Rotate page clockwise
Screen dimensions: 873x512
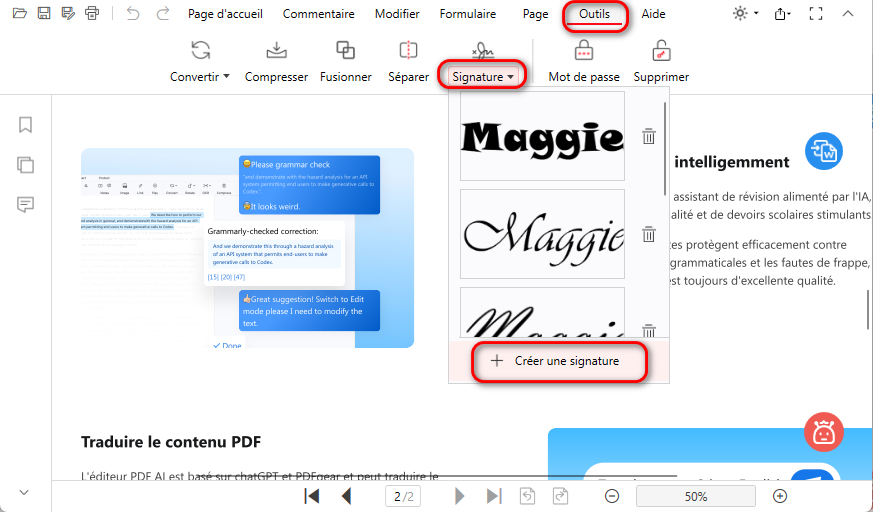[x=560, y=496]
